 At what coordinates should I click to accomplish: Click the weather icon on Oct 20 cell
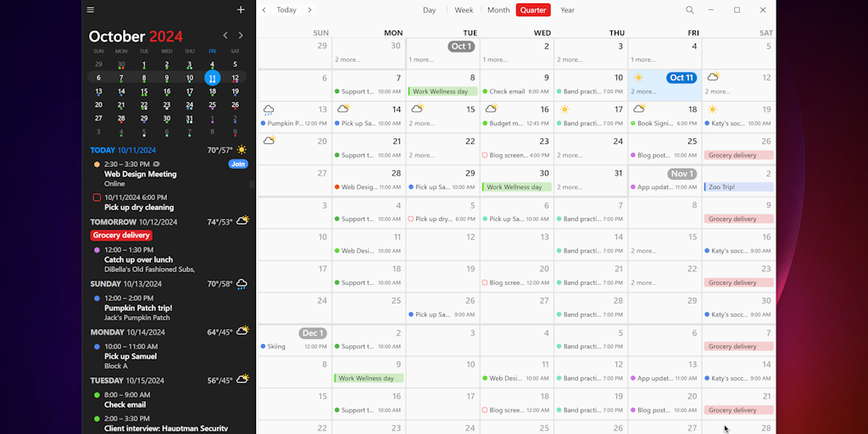pyautogui.click(x=270, y=141)
